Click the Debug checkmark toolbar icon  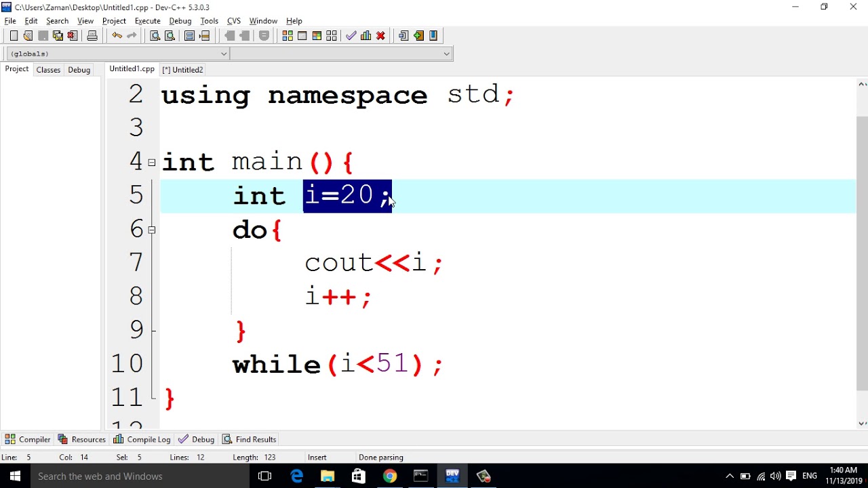pyautogui.click(x=351, y=36)
